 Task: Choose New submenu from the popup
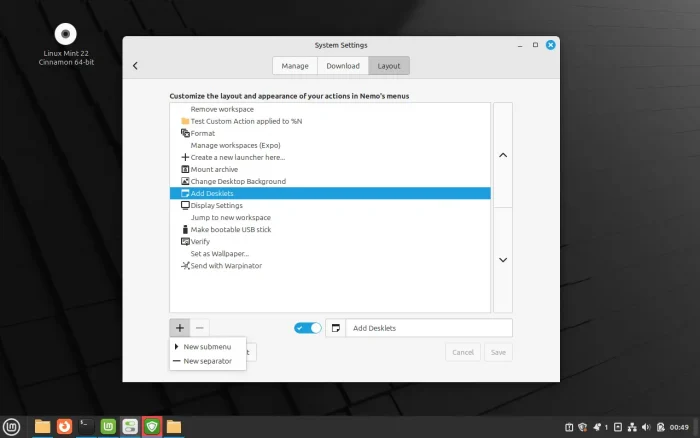tap(207, 346)
